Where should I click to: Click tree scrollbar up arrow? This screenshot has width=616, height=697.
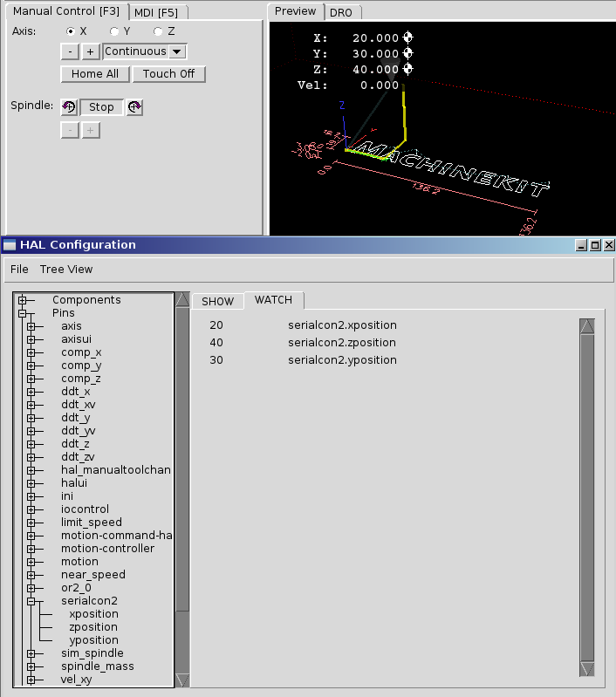click(x=182, y=299)
